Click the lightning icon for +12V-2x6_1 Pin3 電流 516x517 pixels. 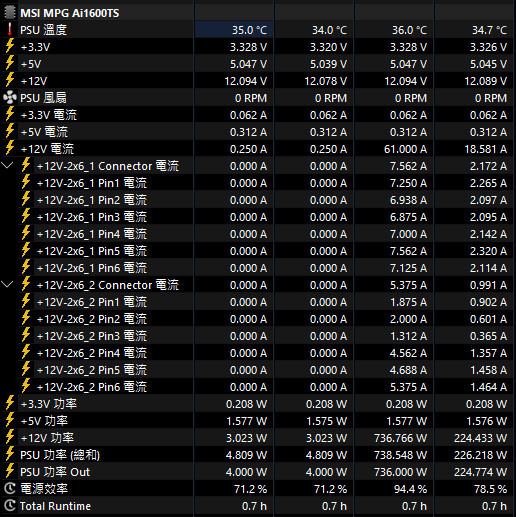coord(26,216)
